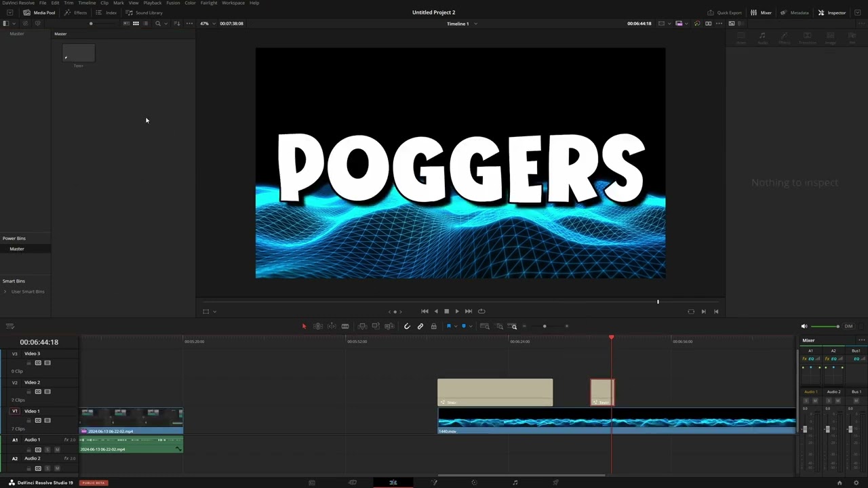Open the Playback menu
Viewport: 868px width, 488px height.
tap(153, 3)
